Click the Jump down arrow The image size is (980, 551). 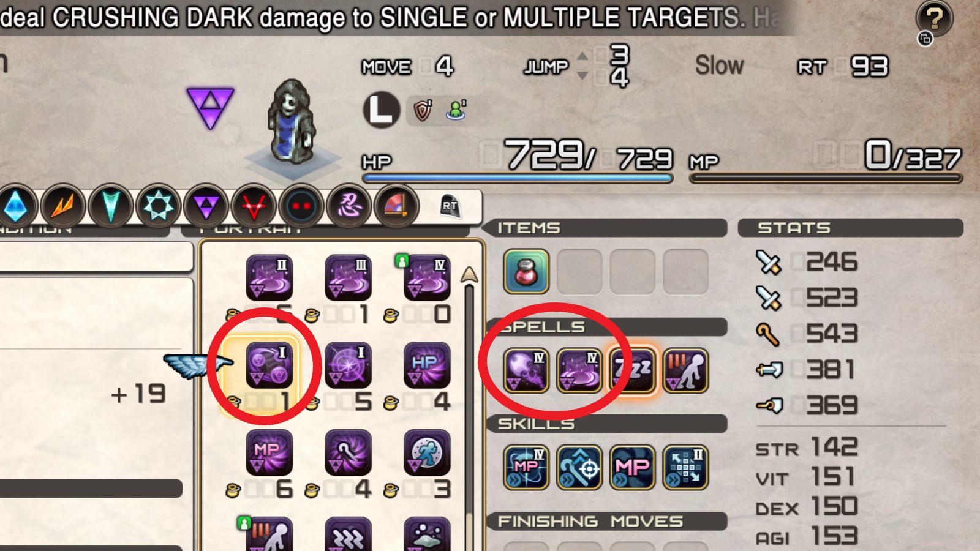click(x=582, y=76)
